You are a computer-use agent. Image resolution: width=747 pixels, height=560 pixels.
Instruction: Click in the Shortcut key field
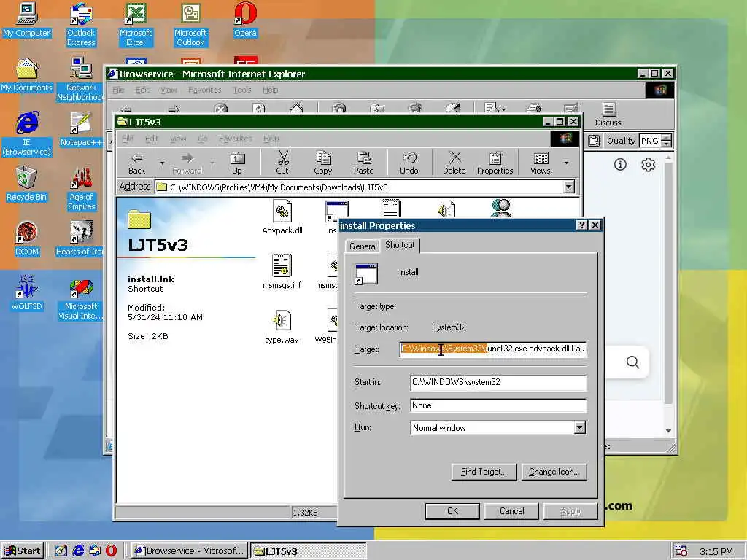[498, 405]
